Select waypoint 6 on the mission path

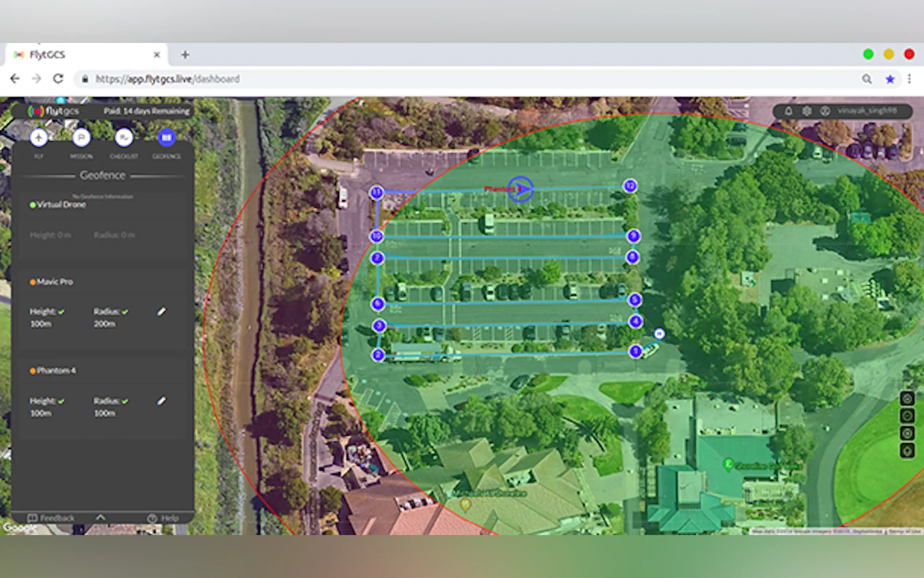coord(378,304)
